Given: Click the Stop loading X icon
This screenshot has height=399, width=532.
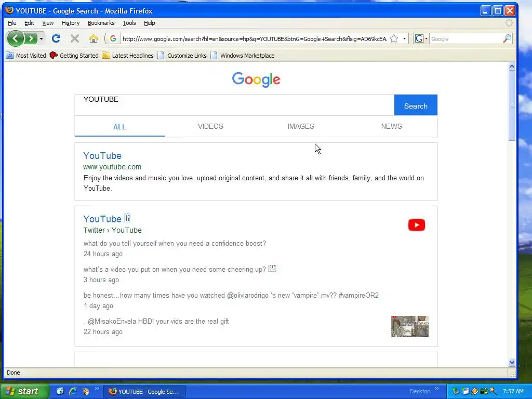Looking at the screenshot, I should click(75, 38).
